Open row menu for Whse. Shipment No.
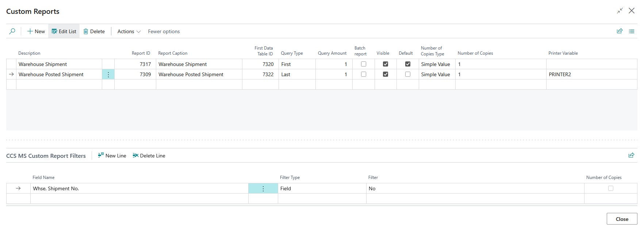Viewport: 644px width, 230px height. 263,188
